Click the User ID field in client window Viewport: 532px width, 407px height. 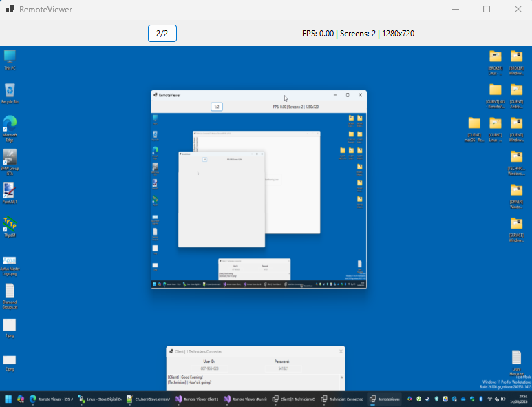[x=210, y=368]
